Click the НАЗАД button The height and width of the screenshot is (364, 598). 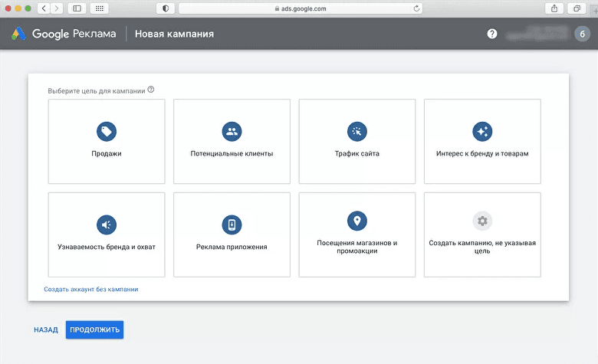coord(46,330)
